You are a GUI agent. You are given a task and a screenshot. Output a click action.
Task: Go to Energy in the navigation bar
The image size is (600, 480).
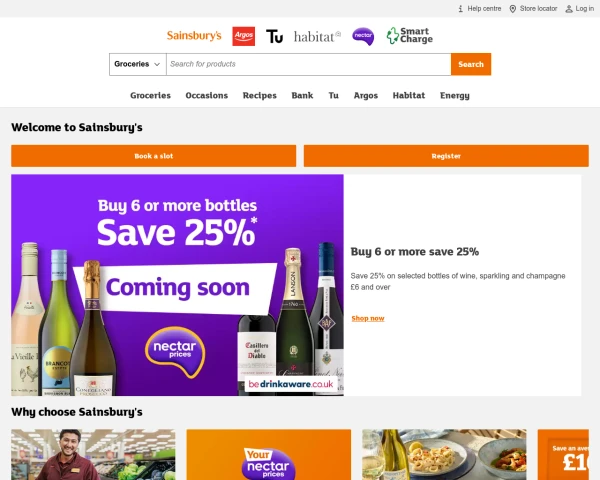tap(455, 95)
